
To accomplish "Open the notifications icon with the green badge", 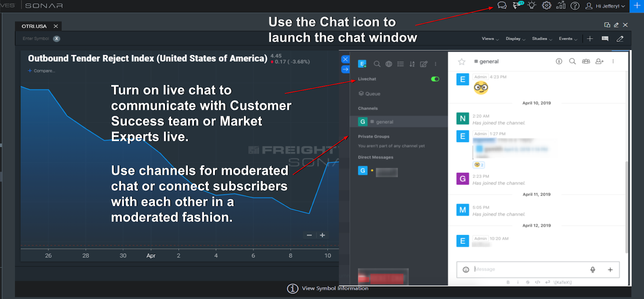I will pyautogui.click(x=518, y=5).
